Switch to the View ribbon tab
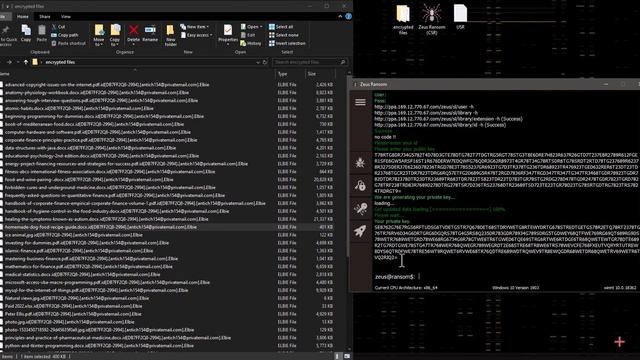The height and width of the screenshot is (360, 640). [x=66, y=16]
